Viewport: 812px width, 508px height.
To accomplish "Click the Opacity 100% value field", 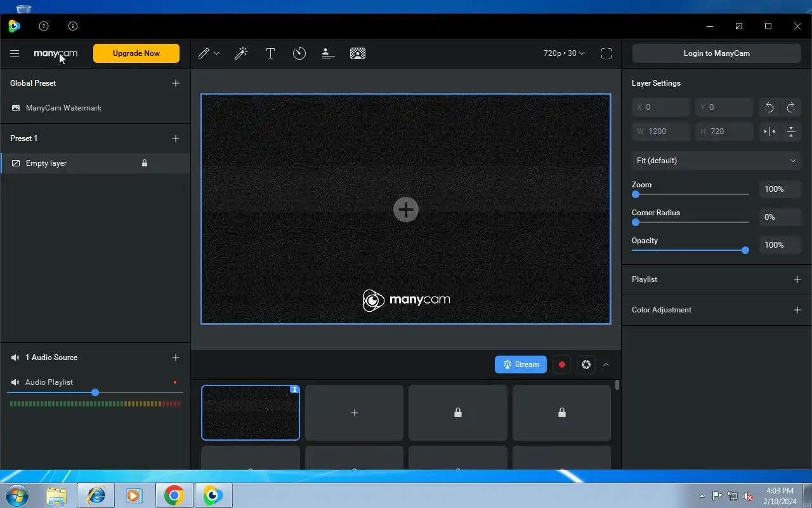I will (x=780, y=245).
